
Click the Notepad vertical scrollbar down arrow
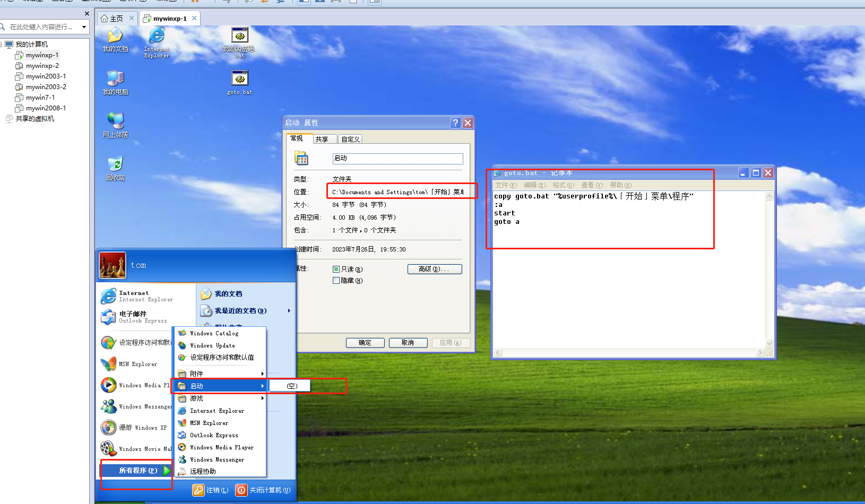pos(769,344)
